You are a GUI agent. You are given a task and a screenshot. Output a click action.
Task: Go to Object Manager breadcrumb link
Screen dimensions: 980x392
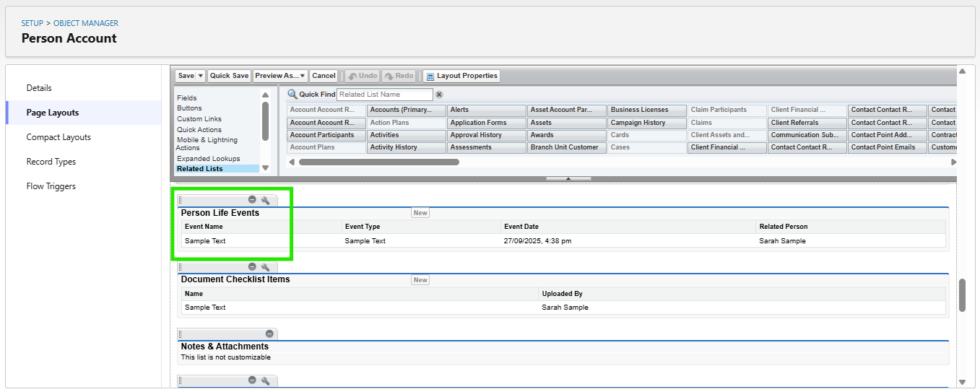(x=86, y=24)
